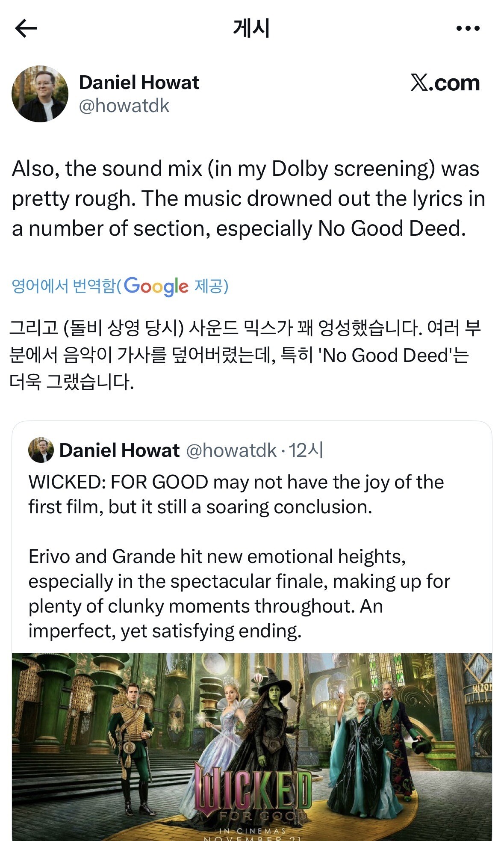Tap the quoted WICKED: FOR GOOD review text
This screenshot has height=841, width=504.
[x=236, y=495]
